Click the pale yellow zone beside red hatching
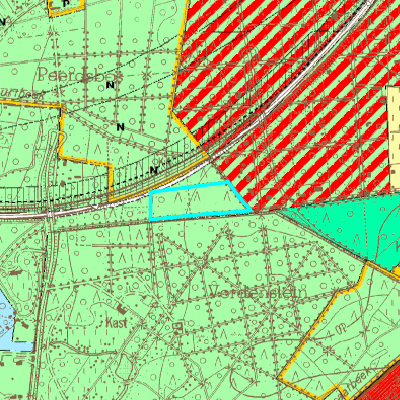Screen dimensions: 400x400 394,138
